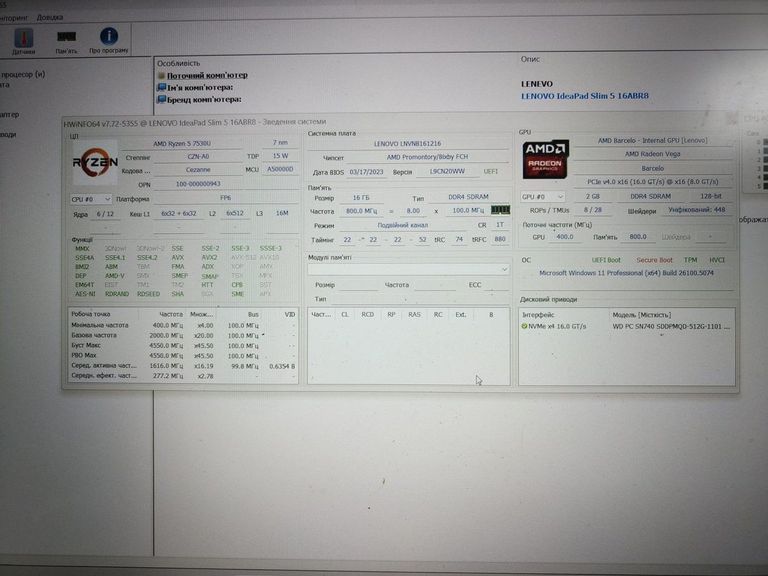768x576 pixels.
Task: Click the 7 nm process value
Action: pyautogui.click(x=280, y=143)
